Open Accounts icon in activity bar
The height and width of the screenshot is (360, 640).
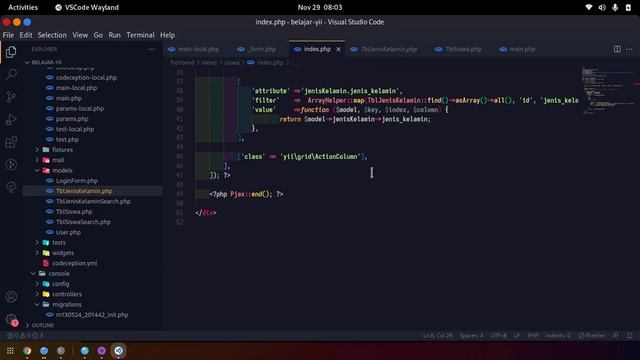[x=11, y=297]
